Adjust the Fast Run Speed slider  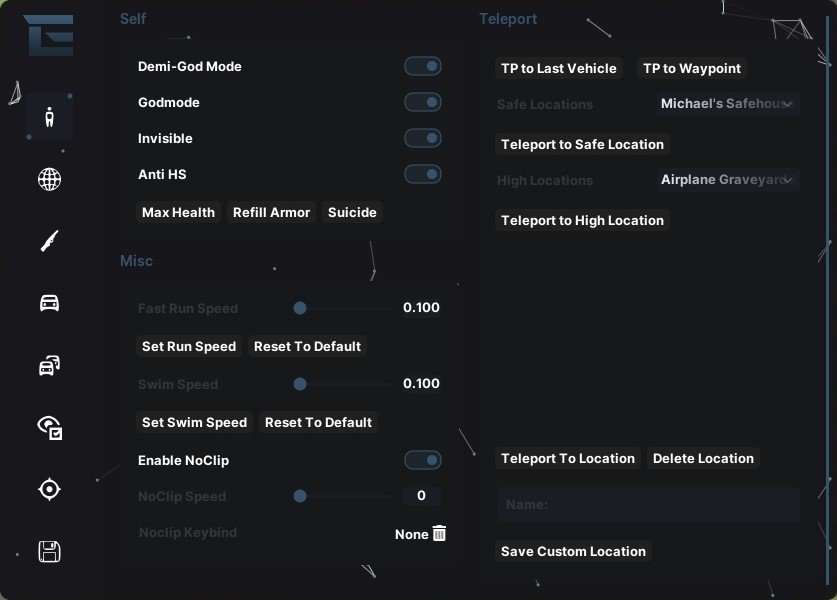pos(342,308)
